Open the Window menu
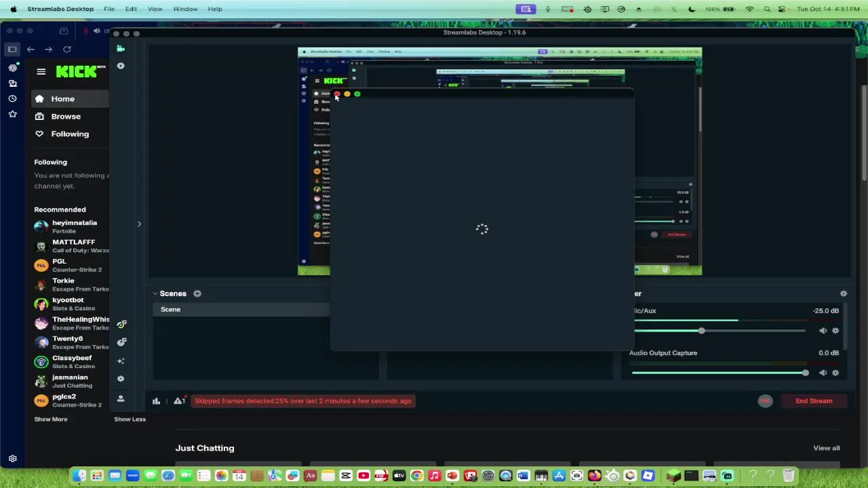This screenshot has width=868, height=488. [x=185, y=9]
